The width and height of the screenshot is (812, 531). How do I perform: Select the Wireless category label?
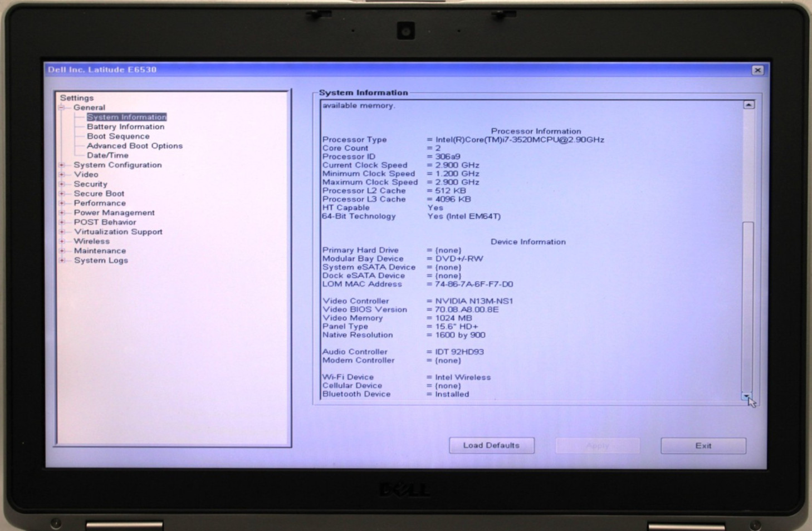[x=91, y=241]
